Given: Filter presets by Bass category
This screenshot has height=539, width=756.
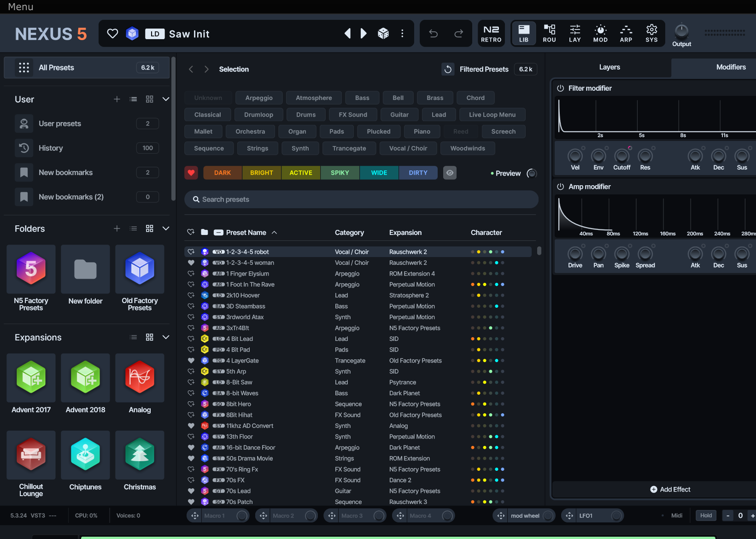Looking at the screenshot, I should point(362,98).
